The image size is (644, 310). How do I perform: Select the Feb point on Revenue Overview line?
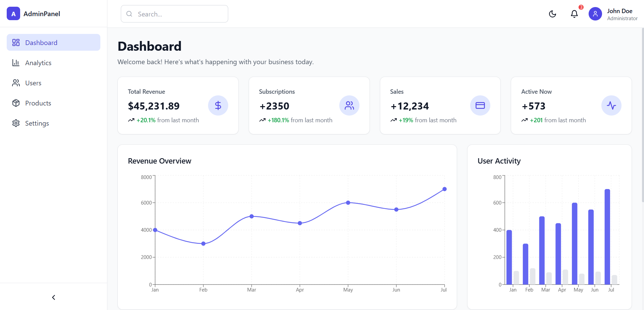(x=203, y=243)
